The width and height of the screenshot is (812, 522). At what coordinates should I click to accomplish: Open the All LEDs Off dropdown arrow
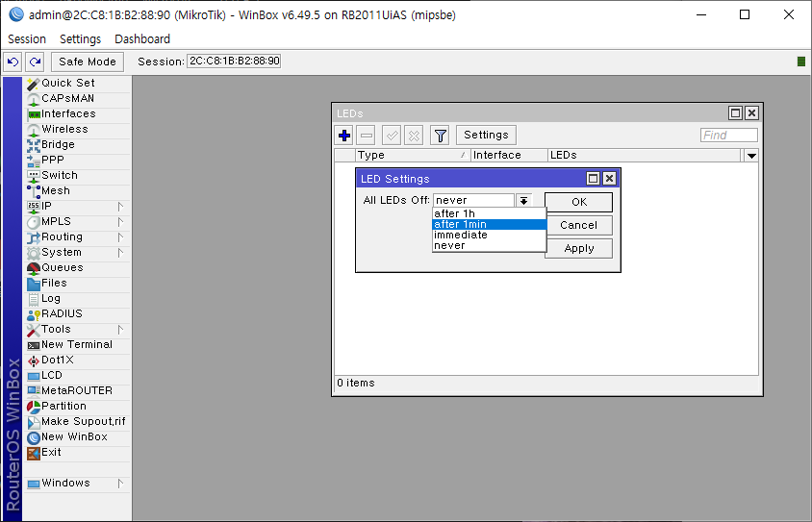pos(523,201)
